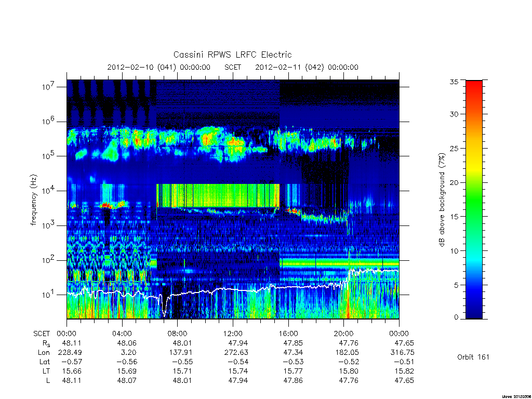Click longitude value 3.20
Image resolution: width=532 pixels, height=399 pixels.
click(x=129, y=353)
